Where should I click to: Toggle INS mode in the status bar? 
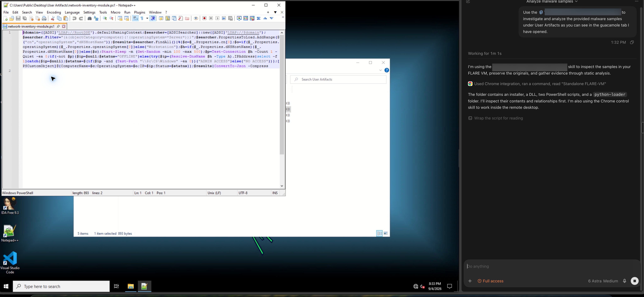(275, 193)
